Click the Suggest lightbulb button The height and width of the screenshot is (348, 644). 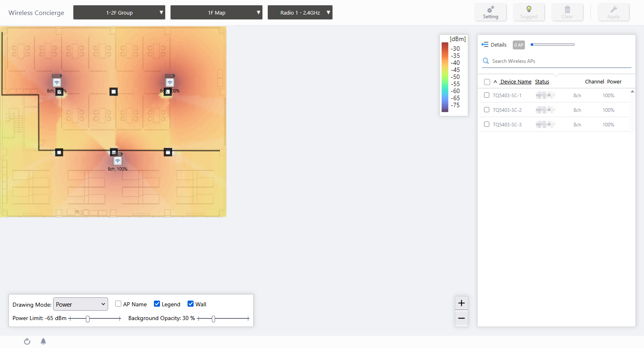coord(529,12)
